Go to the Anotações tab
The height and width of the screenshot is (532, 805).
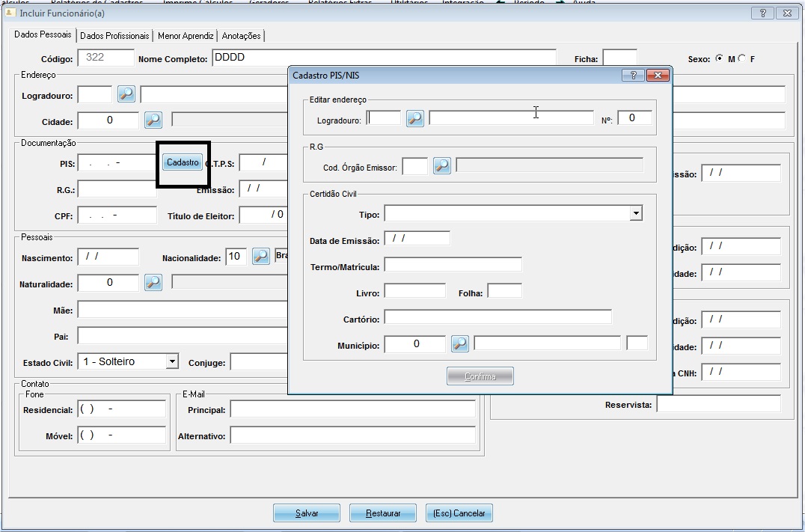(241, 36)
